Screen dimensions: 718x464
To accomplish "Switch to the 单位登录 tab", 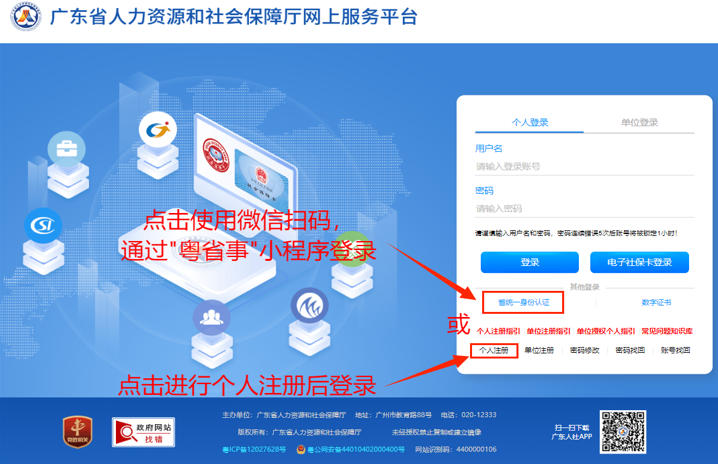I will pos(639,122).
